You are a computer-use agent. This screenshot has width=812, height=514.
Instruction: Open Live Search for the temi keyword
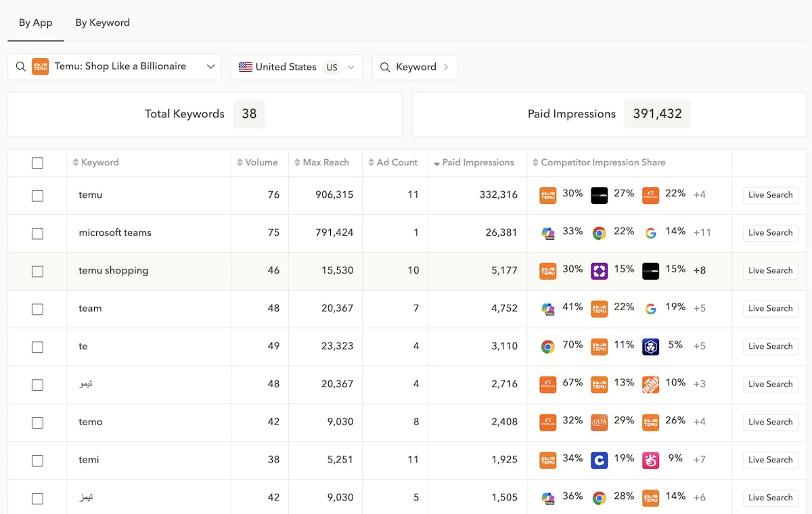[x=770, y=460]
